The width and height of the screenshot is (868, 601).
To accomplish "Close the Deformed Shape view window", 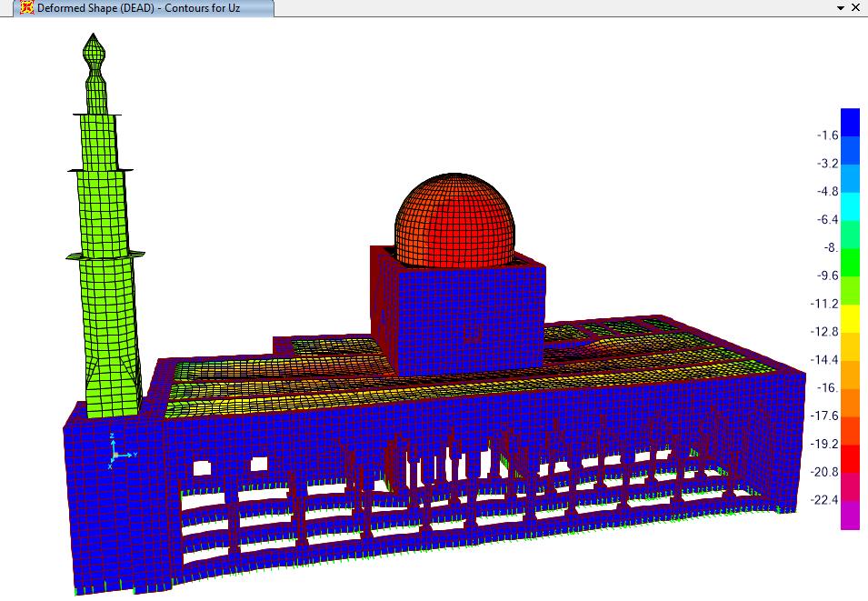I will 857,8.
